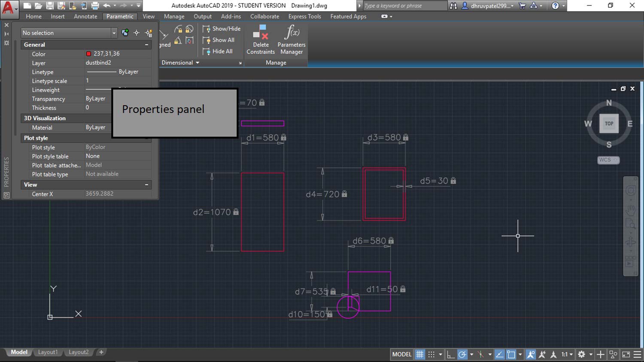
Task: Click the Select Objects crosshair icon
Action: pyautogui.click(x=137, y=33)
